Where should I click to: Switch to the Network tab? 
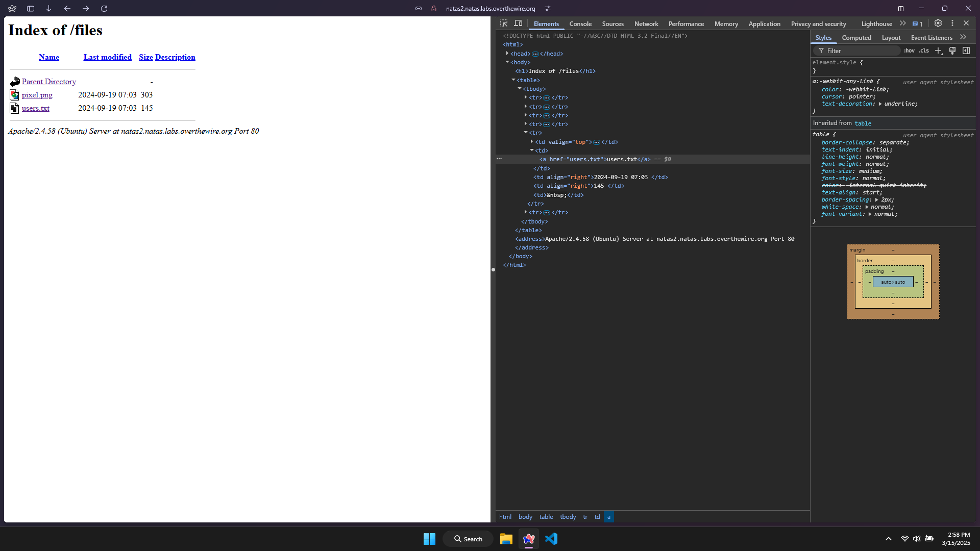pyautogui.click(x=646, y=24)
